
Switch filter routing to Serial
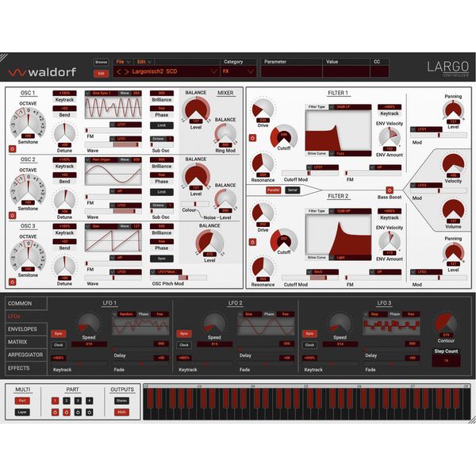(291, 190)
